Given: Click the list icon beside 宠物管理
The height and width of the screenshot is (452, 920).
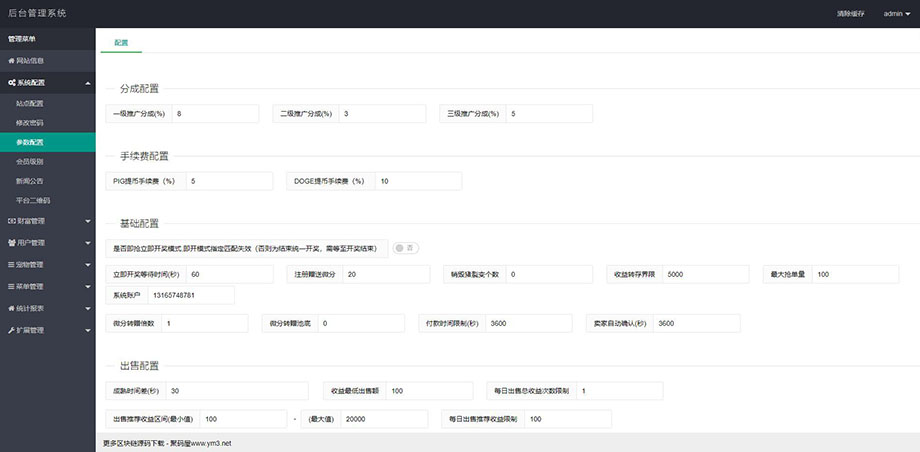Looking at the screenshot, I should click(x=11, y=265).
